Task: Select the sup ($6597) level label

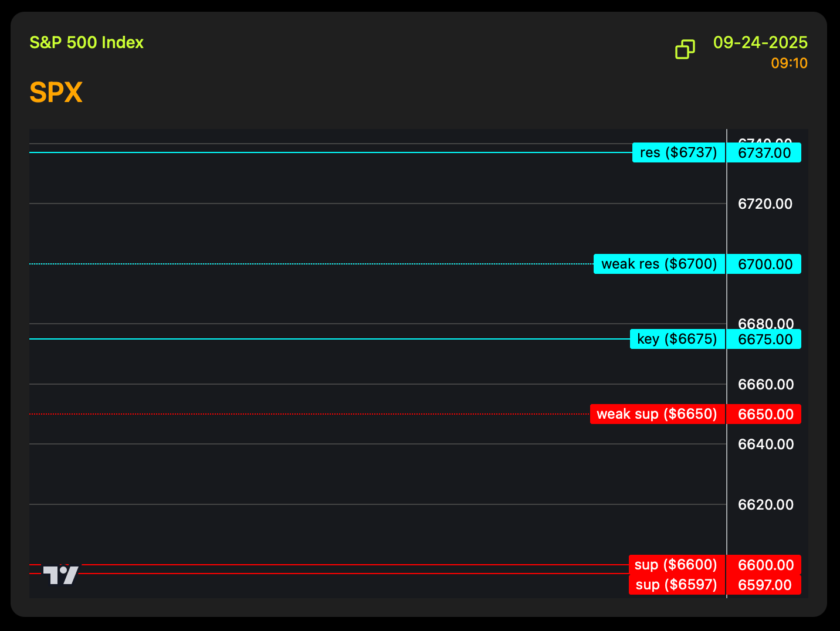Action: (677, 585)
